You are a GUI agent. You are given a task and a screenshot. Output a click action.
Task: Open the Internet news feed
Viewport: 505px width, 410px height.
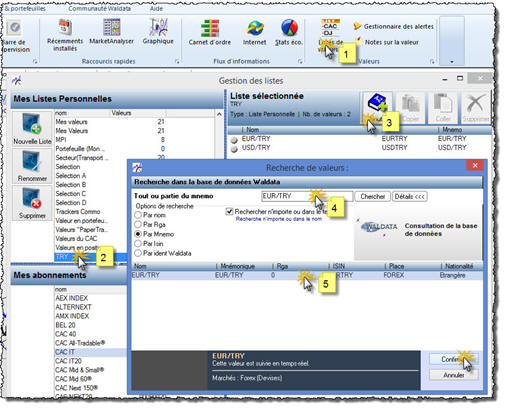pos(254,32)
